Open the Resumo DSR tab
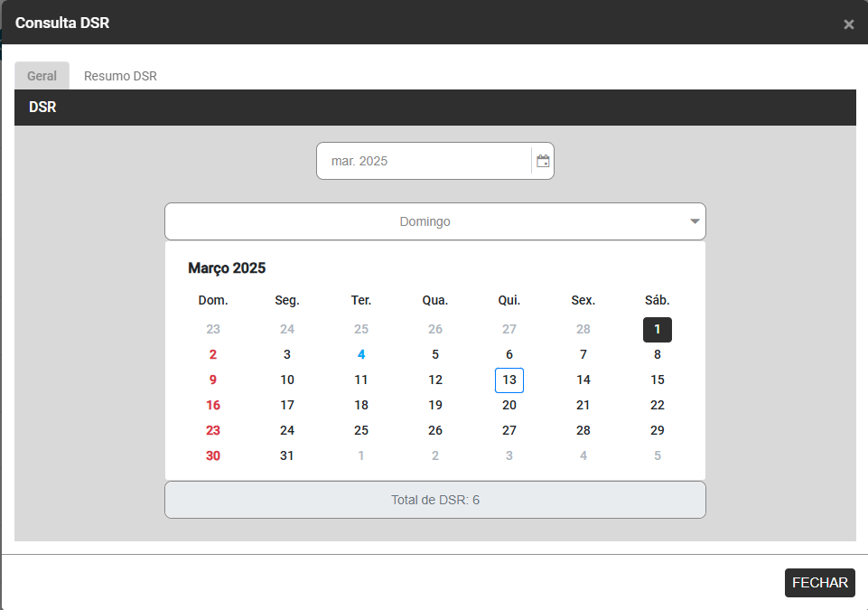Image resolution: width=868 pixels, height=610 pixels. point(120,76)
